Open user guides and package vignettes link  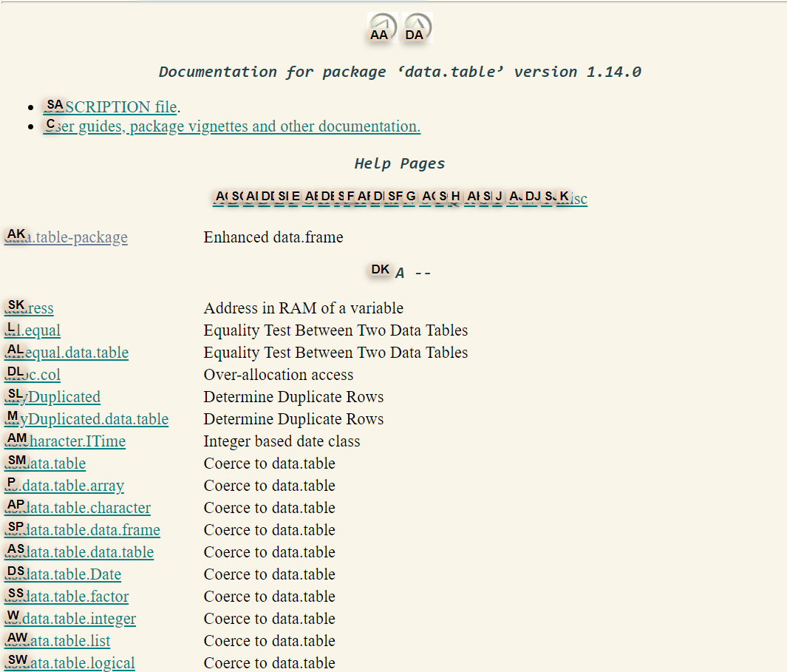click(x=236, y=126)
